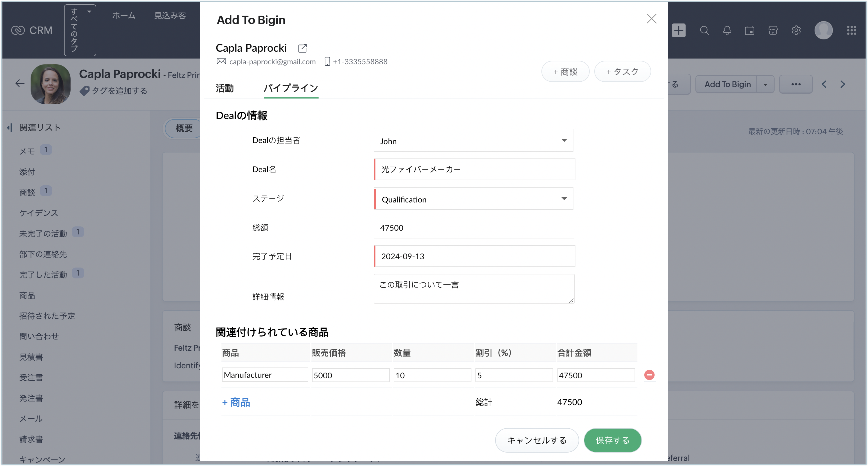Switch to the 活動 tab
This screenshot has height=466, width=868.
click(x=224, y=88)
